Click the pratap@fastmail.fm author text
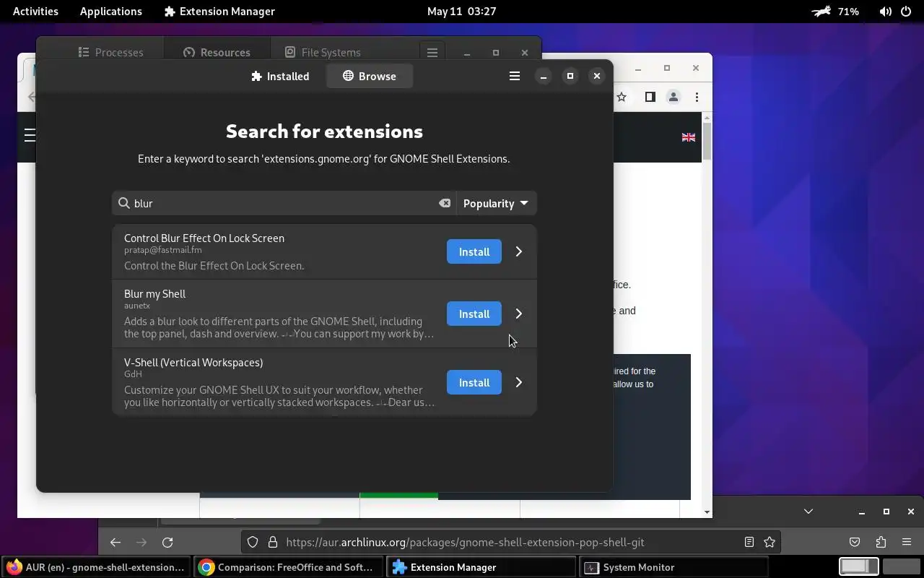Image resolution: width=924 pixels, height=578 pixels. point(163,250)
